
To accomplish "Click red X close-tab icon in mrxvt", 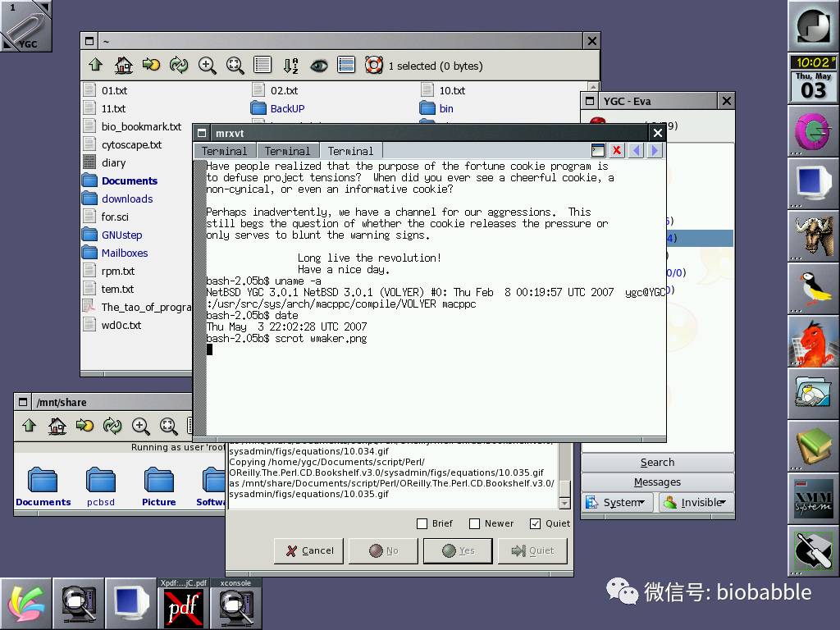I will (x=615, y=150).
